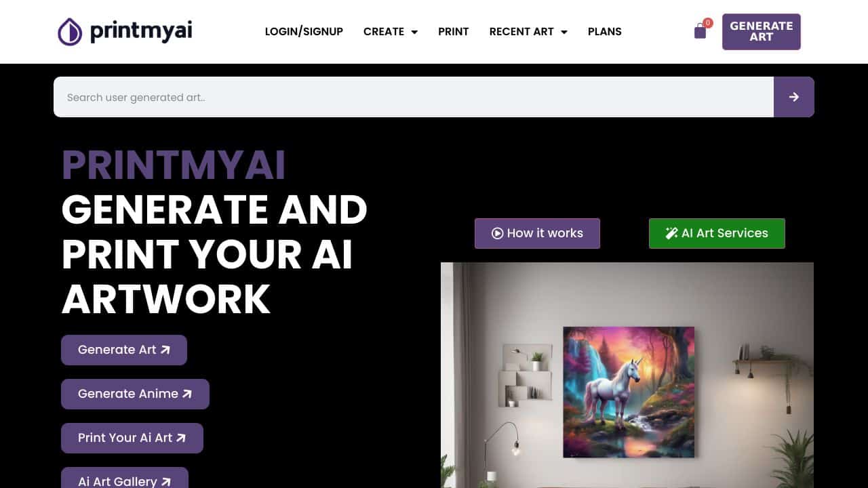Image resolution: width=868 pixels, height=488 pixels.
Task: Click the arrow icon on Generate Art
Action: coord(165,350)
